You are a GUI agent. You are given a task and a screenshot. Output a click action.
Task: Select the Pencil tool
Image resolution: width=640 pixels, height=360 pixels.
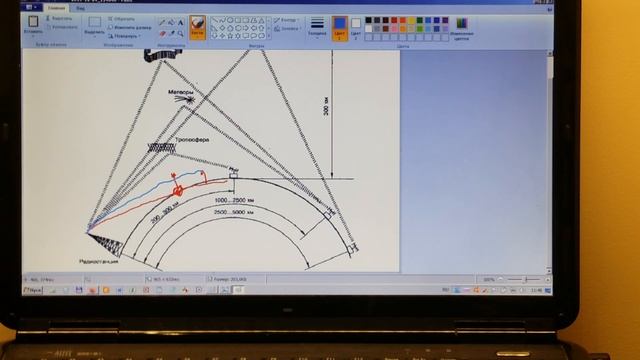pyautogui.click(x=162, y=22)
